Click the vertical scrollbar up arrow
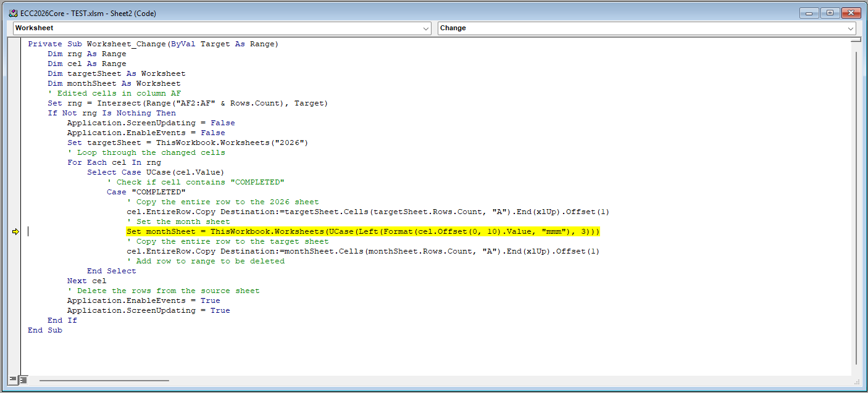 click(x=858, y=48)
